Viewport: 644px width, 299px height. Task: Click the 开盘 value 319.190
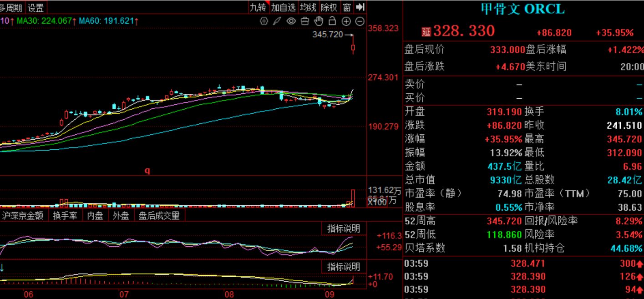click(x=504, y=112)
